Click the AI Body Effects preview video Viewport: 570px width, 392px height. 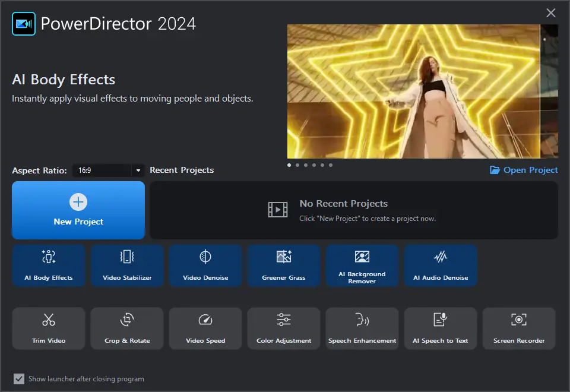(x=414, y=91)
